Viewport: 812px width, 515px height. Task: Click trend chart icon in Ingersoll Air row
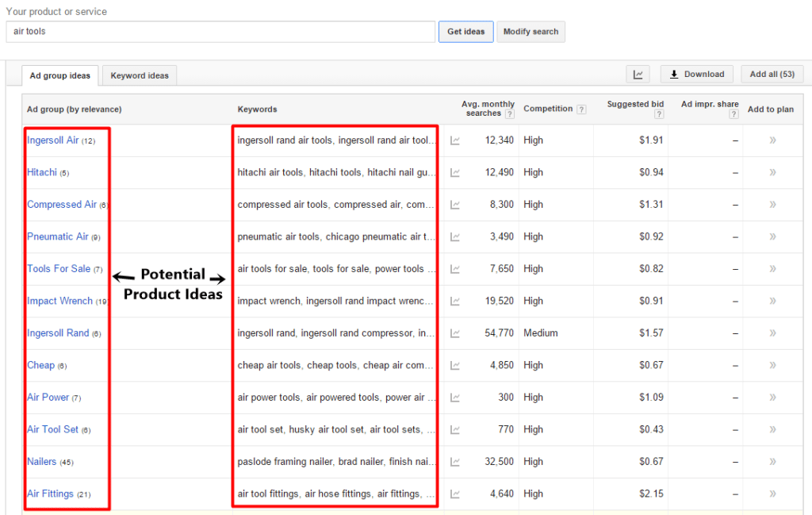(455, 140)
